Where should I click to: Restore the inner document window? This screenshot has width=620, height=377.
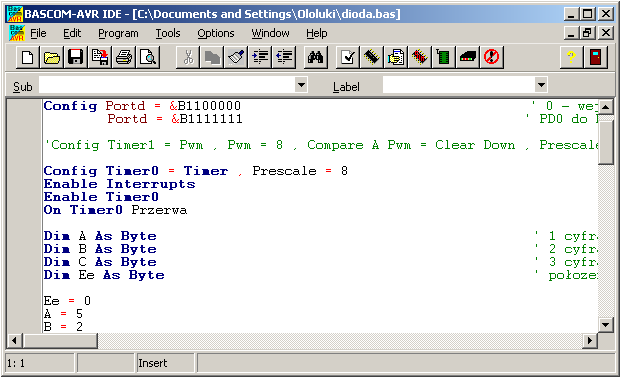click(x=588, y=32)
